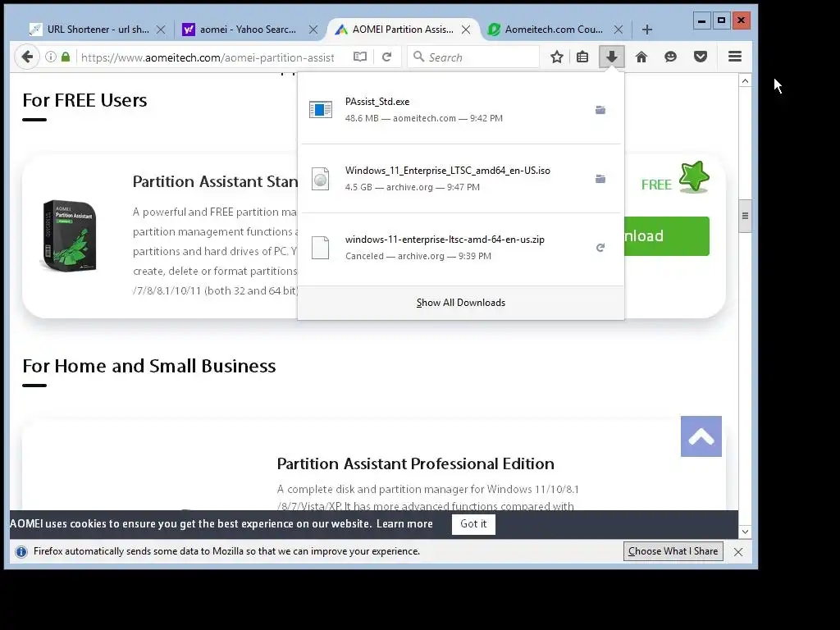Click Choose What I Share button
The height and width of the screenshot is (630, 840).
point(673,551)
